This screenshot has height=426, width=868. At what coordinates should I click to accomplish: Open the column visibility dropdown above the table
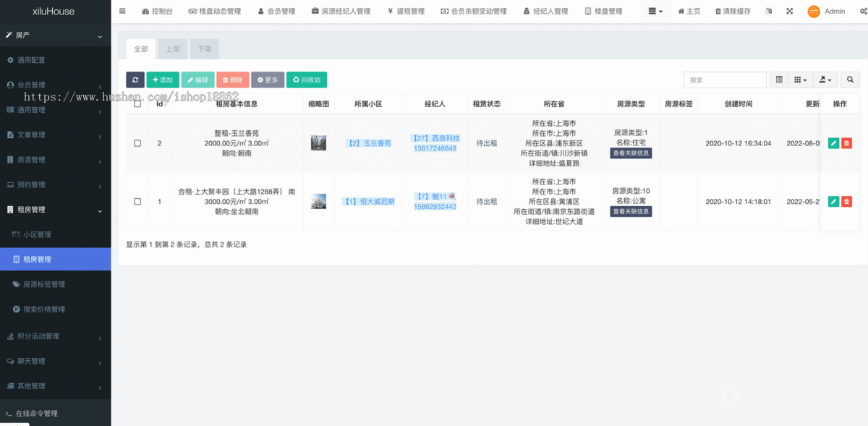click(x=800, y=80)
